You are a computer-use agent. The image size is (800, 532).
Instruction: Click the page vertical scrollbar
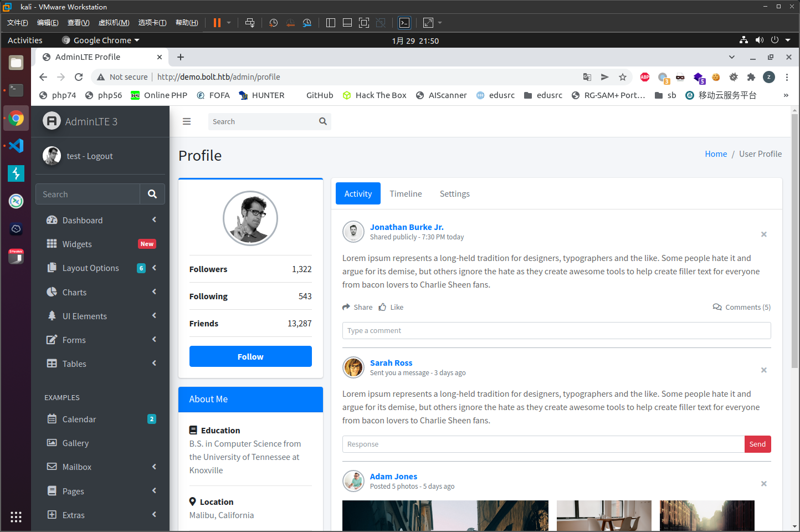(x=795, y=242)
